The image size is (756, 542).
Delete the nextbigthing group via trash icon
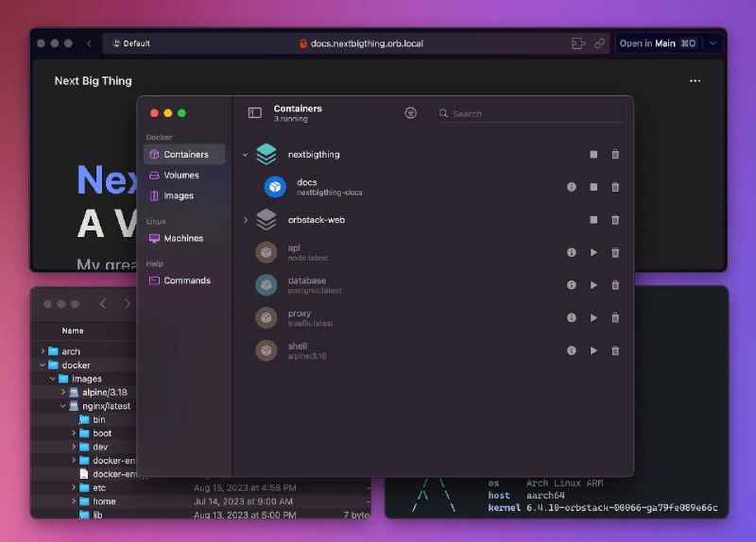point(615,155)
